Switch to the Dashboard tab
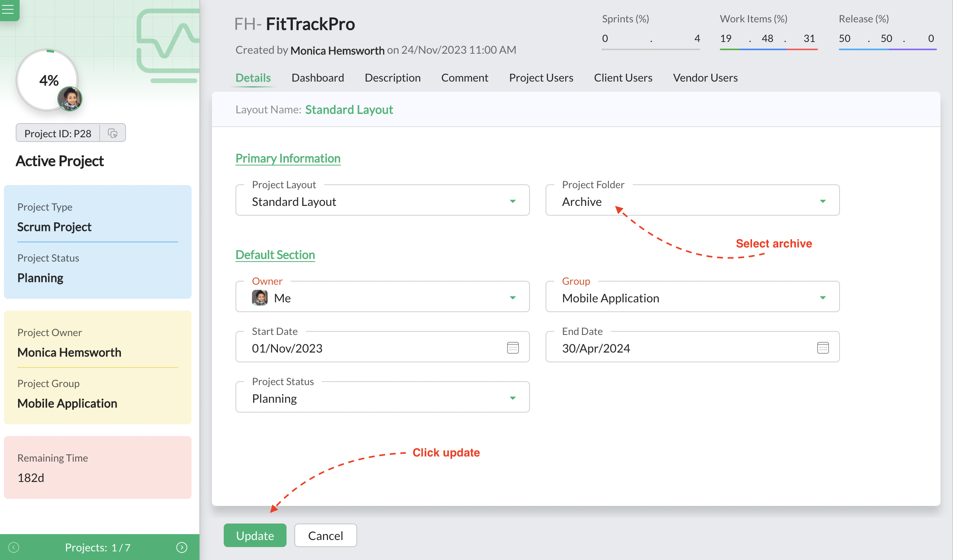The height and width of the screenshot is (560, 953). click(x=318, y=78)
